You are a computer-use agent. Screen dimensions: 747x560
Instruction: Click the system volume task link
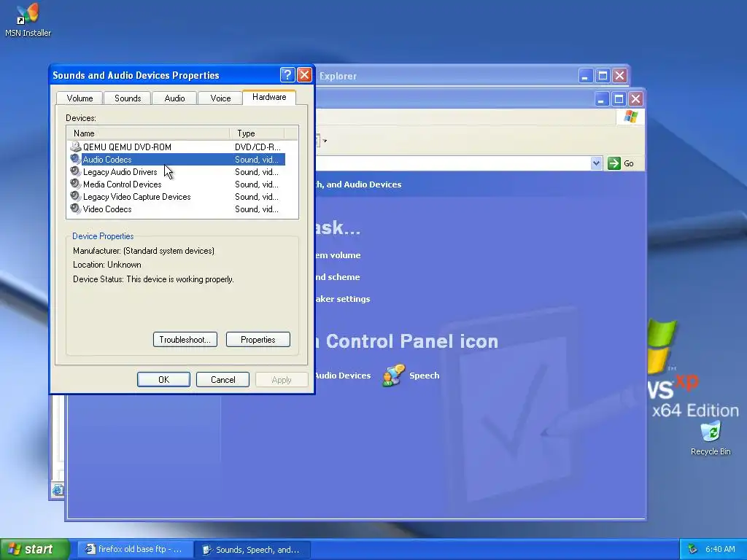tap(338, 255)
